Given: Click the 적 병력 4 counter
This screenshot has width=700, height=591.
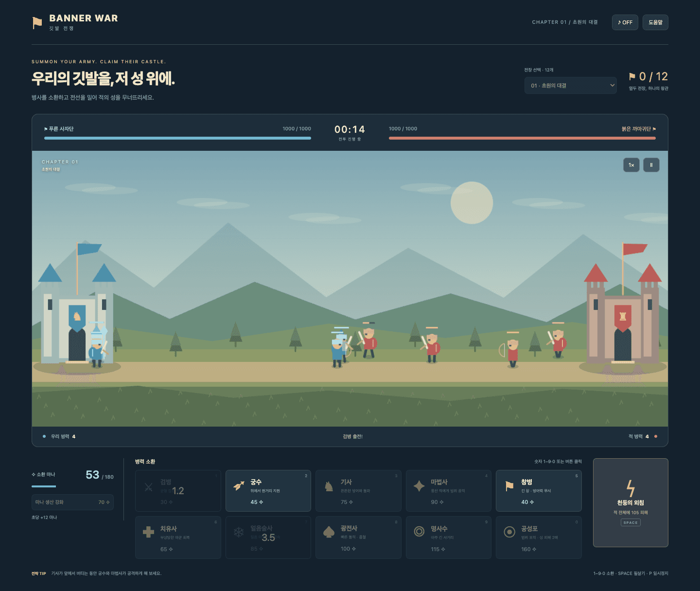Looking at the screenshot, I should coord(639,436).
